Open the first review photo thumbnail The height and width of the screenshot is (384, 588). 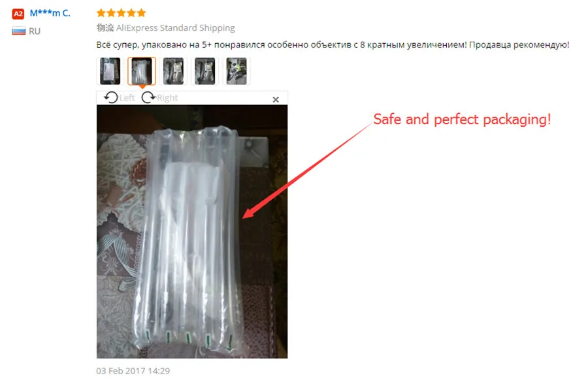pos(110,71)
